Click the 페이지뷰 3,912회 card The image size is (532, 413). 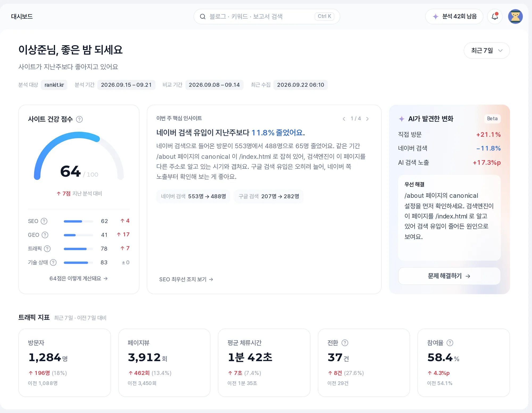coord(164,362)
